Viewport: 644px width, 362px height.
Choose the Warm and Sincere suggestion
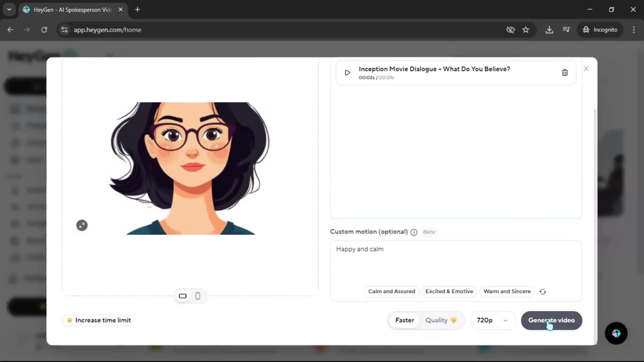[x=507, y=291]
